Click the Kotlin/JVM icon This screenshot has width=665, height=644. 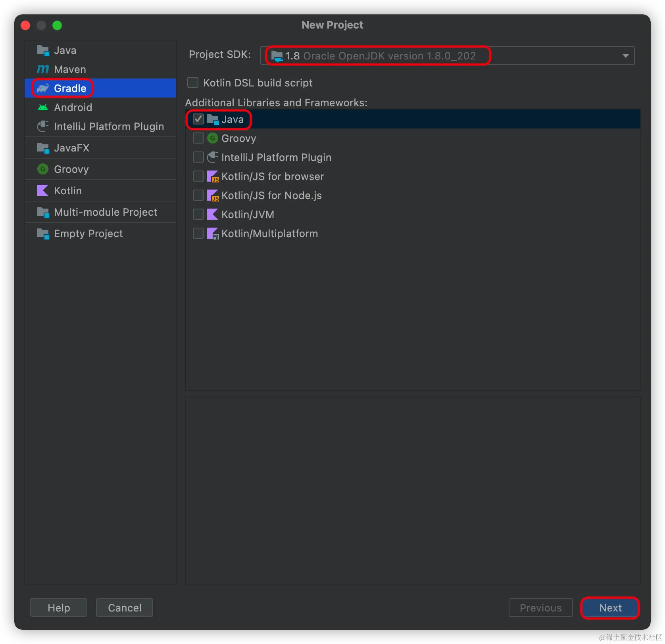tap(213, 215)
